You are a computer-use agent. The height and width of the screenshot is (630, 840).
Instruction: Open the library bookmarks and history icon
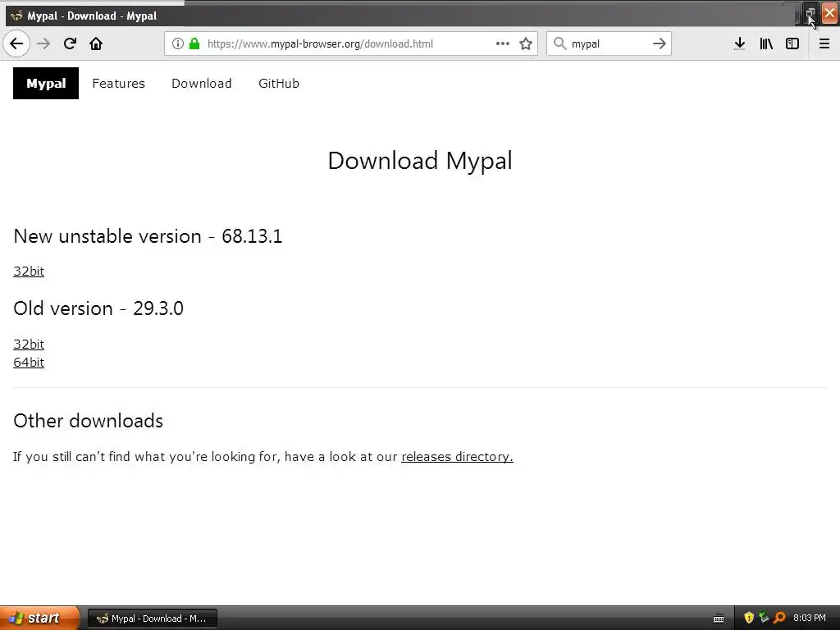tap(766, 44)
